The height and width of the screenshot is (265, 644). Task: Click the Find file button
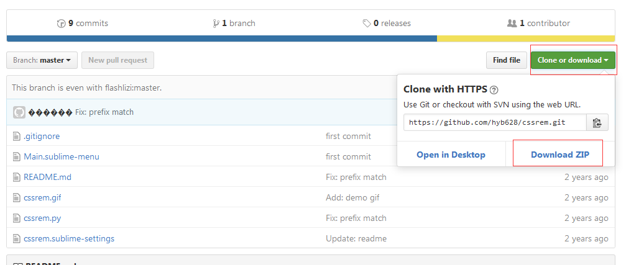pyautogui.click(x=507, y=60)
